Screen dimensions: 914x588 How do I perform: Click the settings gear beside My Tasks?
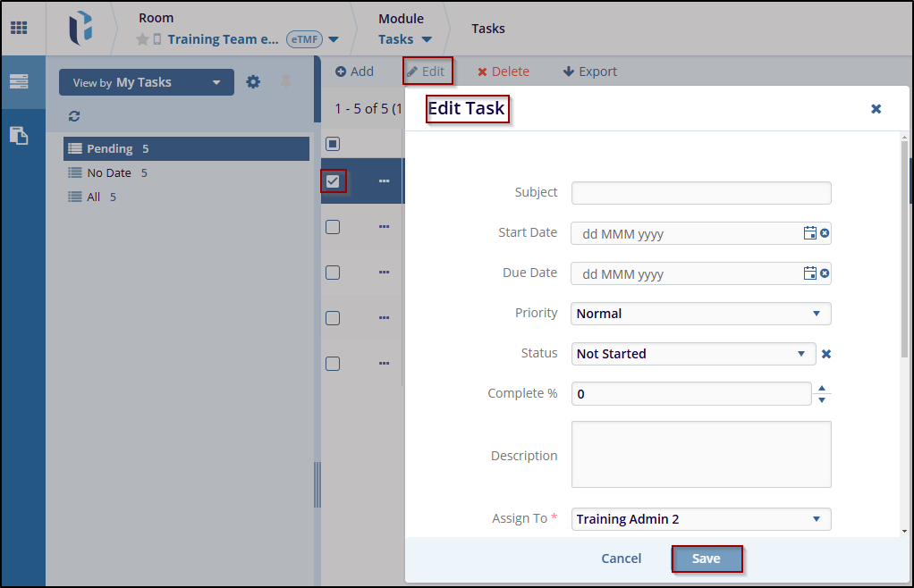click(253, 82)
